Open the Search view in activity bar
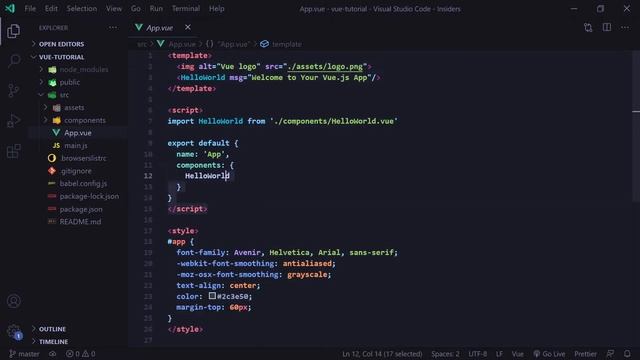This screenshot has height=360, width=640. (13, 61)
